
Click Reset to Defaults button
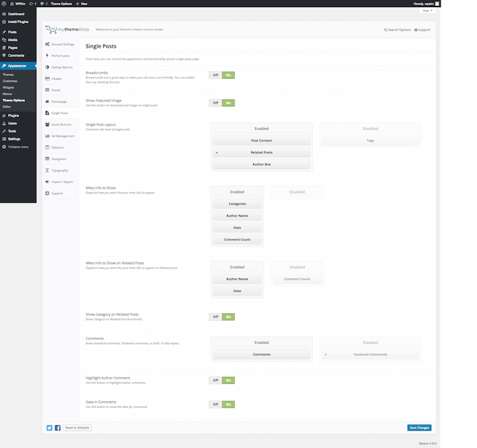[x=77, y=428]
